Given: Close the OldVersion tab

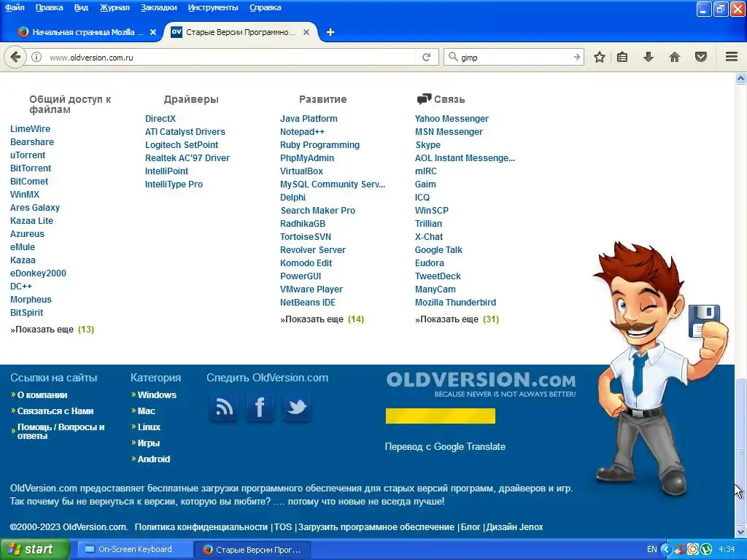Looking at the screenshot, I should pos(306,32).
